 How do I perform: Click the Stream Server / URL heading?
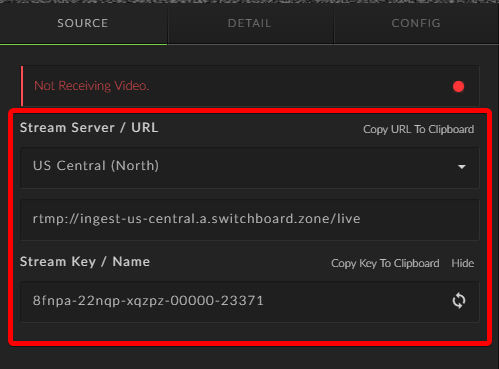[x=89, y=128]
